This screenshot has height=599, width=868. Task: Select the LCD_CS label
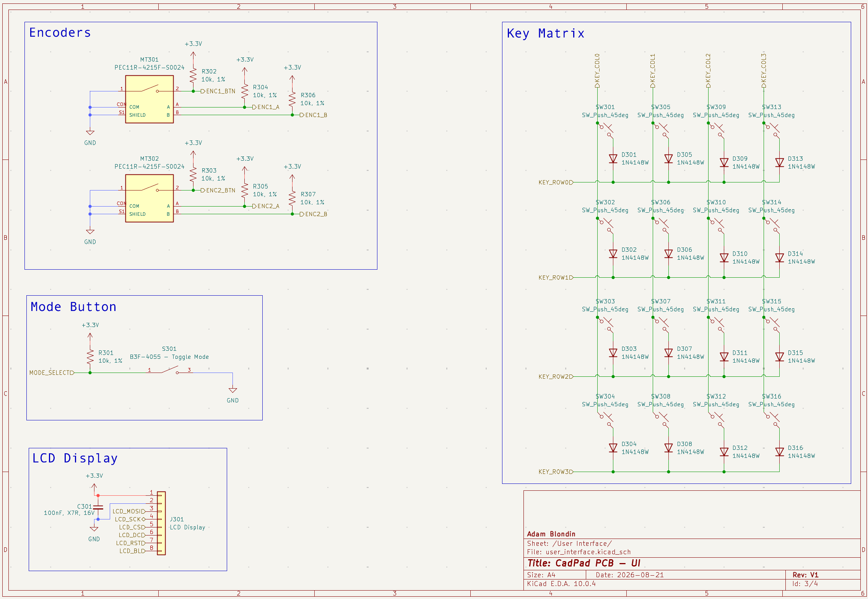tap(132, 527)
